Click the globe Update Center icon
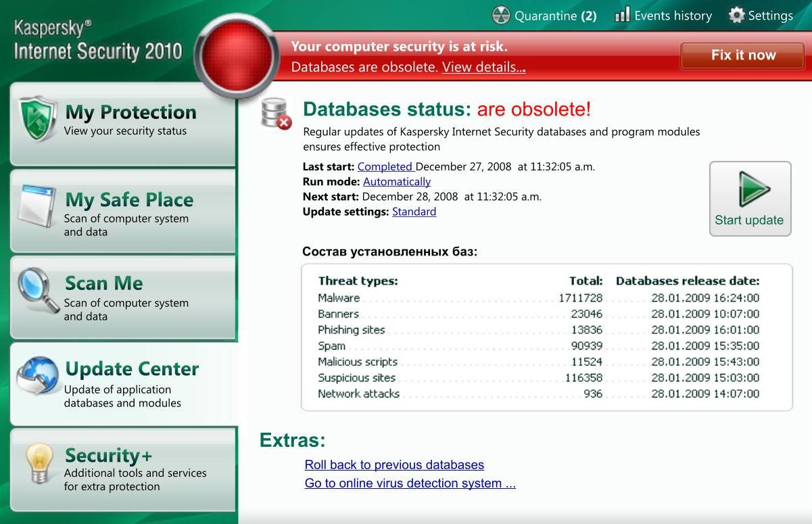The width and height of the screenshot is (812, 524). [37, 377]
